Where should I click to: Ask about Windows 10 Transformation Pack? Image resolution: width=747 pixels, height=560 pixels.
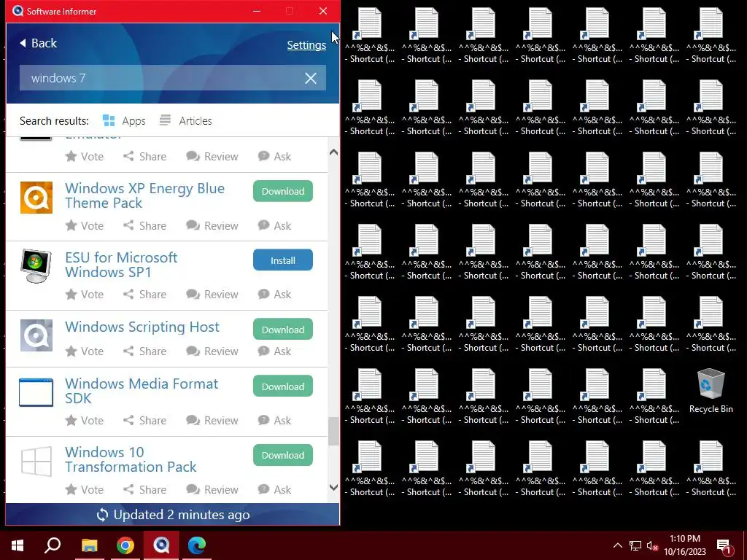click(274, 489)
